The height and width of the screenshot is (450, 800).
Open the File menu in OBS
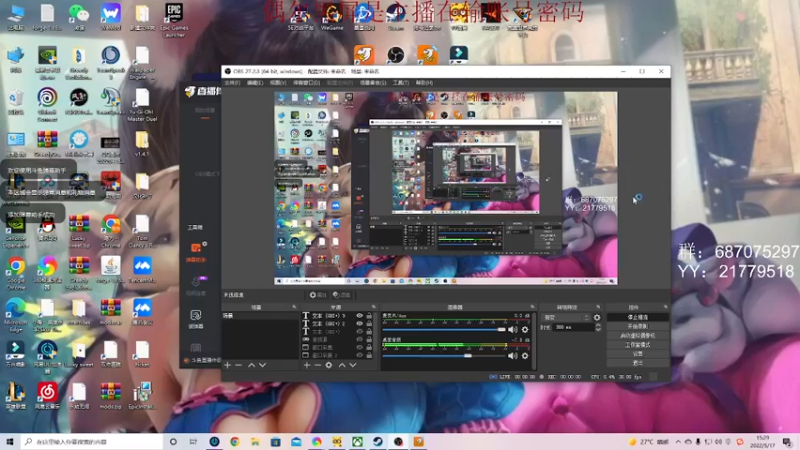tap(232, 83)
